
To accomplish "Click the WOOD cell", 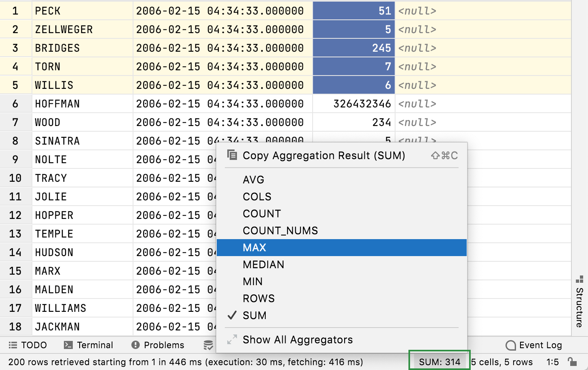I will point(82,122).
